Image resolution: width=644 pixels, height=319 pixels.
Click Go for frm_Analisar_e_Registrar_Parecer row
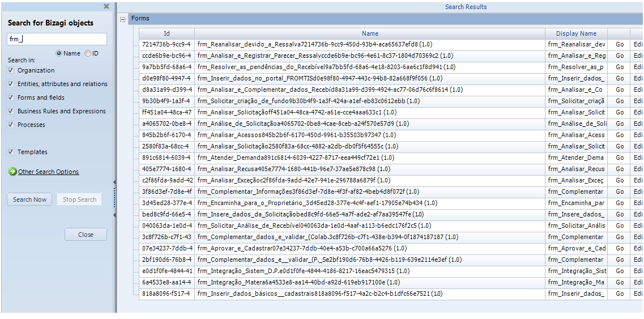[619, 56]
